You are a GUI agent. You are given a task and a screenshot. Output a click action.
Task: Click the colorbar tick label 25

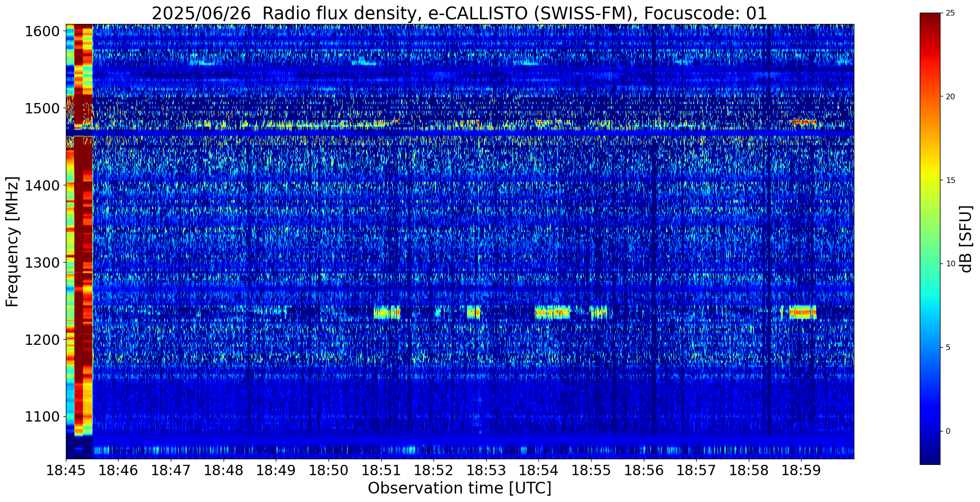click(950, 13)
